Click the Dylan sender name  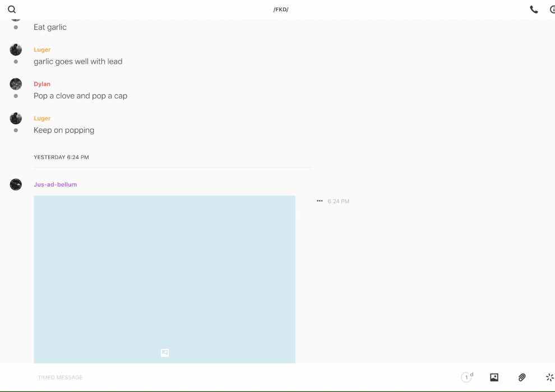[x=42, y=84]
